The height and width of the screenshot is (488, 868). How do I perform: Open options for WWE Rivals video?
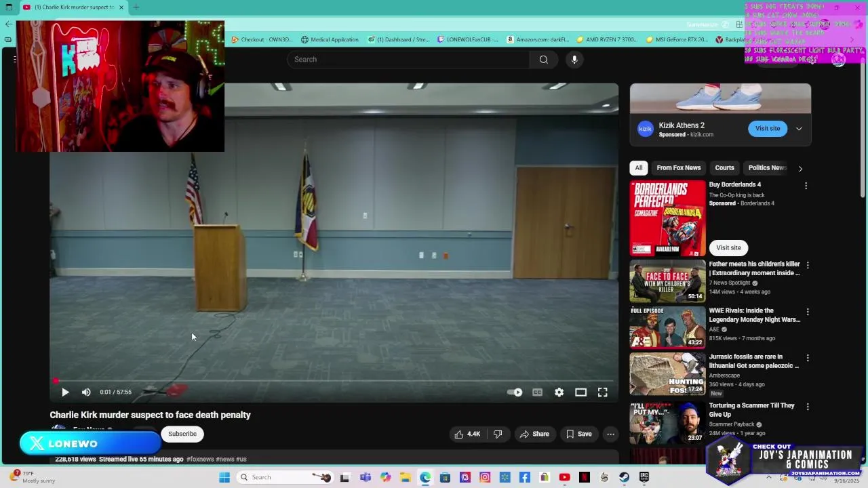point(807,312)
